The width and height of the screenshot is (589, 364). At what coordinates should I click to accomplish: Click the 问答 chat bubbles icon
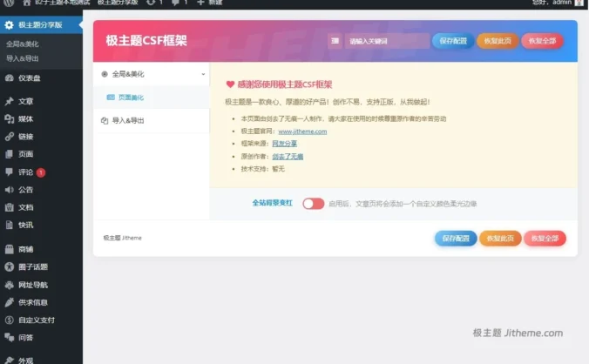[x=9, y=337]
